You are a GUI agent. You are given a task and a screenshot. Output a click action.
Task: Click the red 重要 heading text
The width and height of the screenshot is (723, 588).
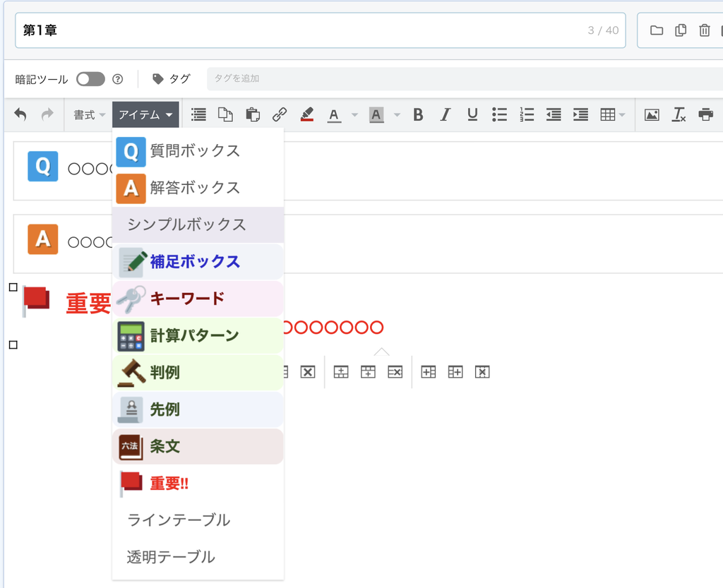[88, 304]
